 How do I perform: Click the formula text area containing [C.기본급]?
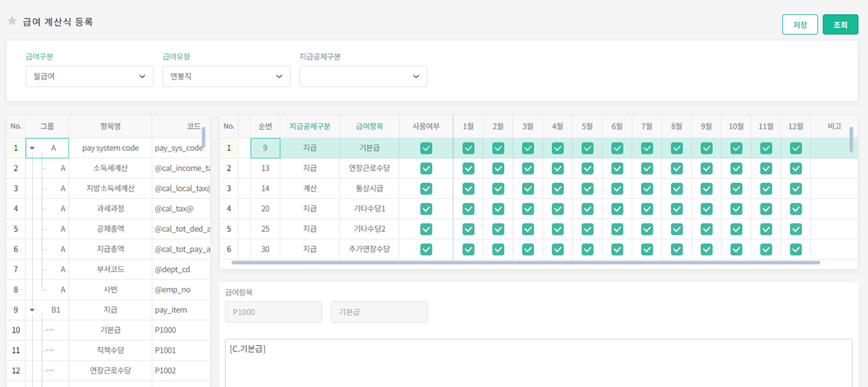tap(538, 363)
